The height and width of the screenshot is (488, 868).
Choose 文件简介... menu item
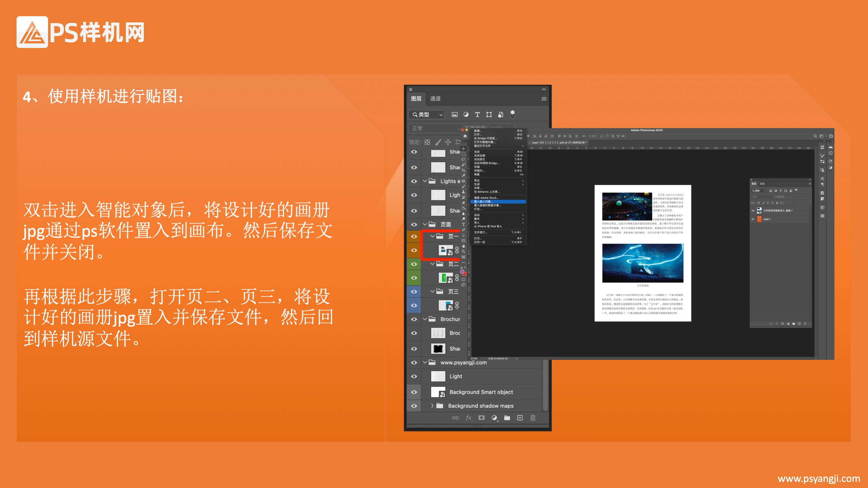tap(498, 232)
